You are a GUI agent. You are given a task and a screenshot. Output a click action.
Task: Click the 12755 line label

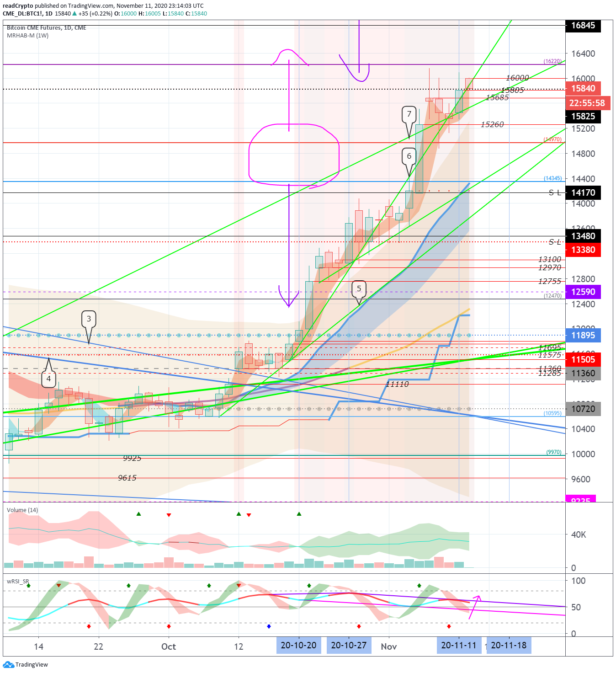click(x=549, y=281)
